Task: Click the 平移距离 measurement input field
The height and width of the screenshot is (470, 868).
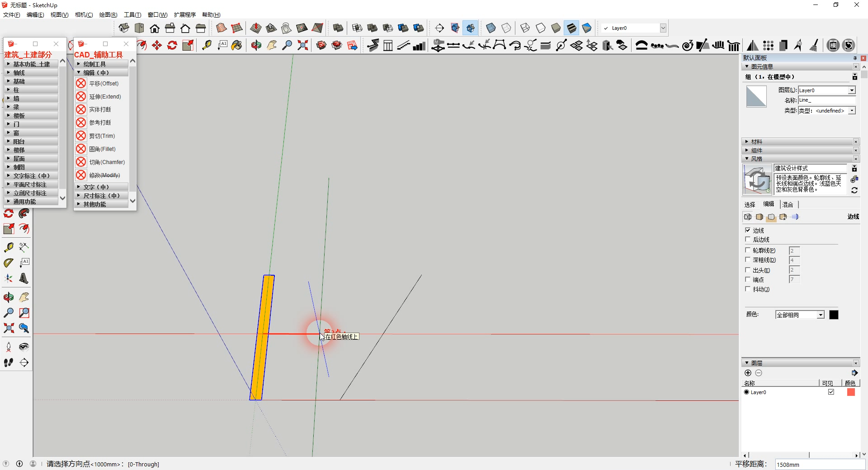Action: click(x=820, y=465)
